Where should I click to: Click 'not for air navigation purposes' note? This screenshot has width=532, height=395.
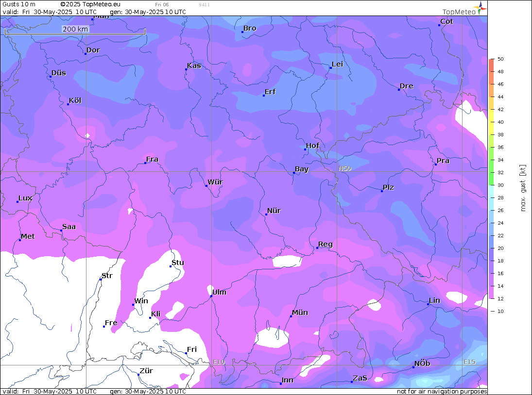[x=442, y=392]
